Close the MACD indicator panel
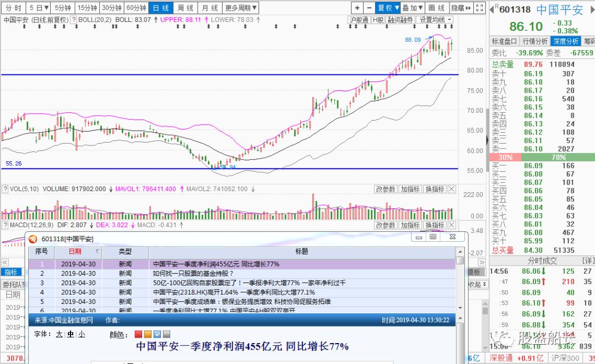 [x=452, y=225]
